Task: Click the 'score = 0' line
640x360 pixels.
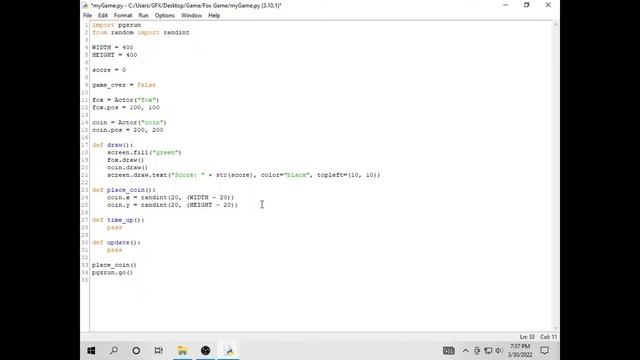Action: pyautogui.click(x=109, y=70)
